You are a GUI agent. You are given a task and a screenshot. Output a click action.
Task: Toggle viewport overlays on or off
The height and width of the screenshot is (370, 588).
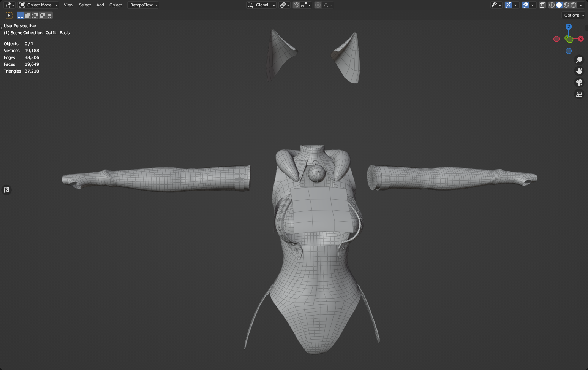(525, 5)
